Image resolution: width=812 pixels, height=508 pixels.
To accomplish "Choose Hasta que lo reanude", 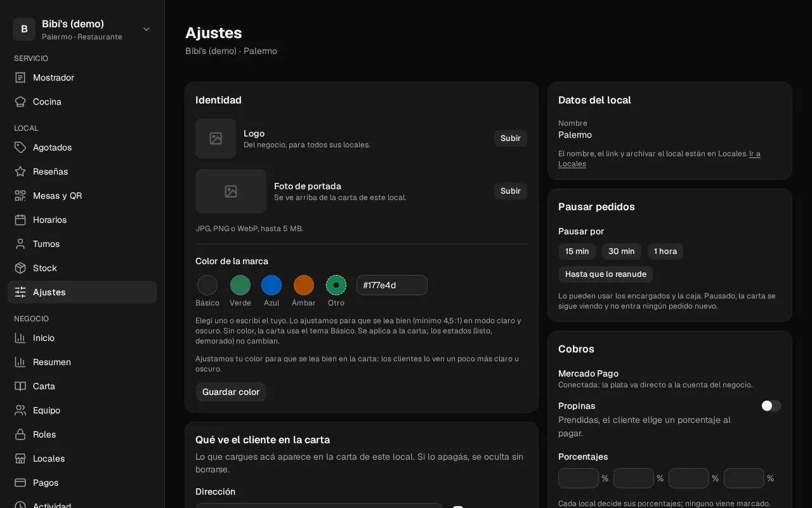I will (606, 274).
